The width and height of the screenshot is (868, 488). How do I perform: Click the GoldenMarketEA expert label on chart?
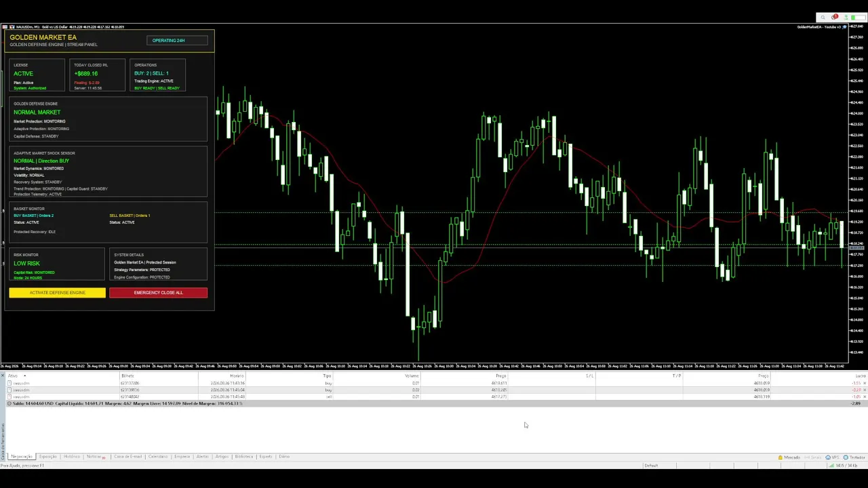click(819, 27)
